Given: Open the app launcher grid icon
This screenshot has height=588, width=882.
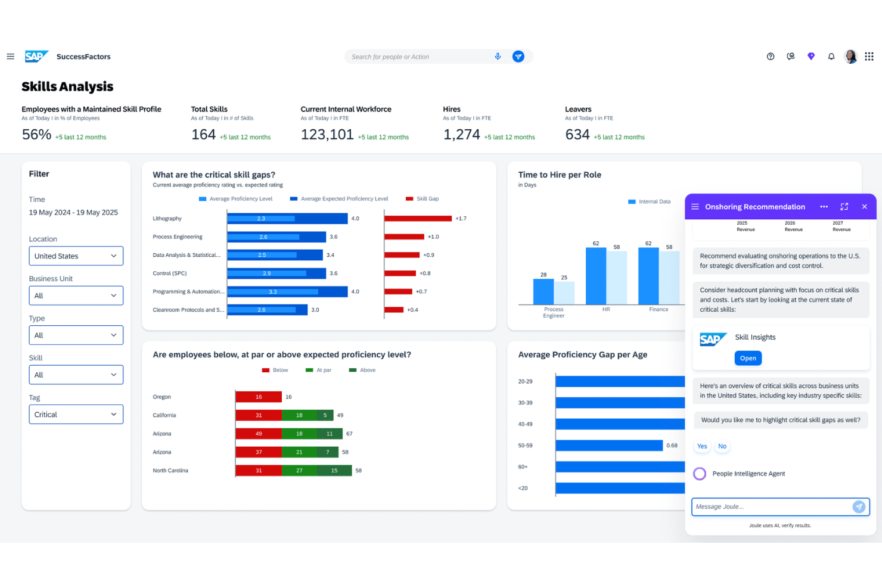Looking at the screenshot, I should [x=869, y=57].
